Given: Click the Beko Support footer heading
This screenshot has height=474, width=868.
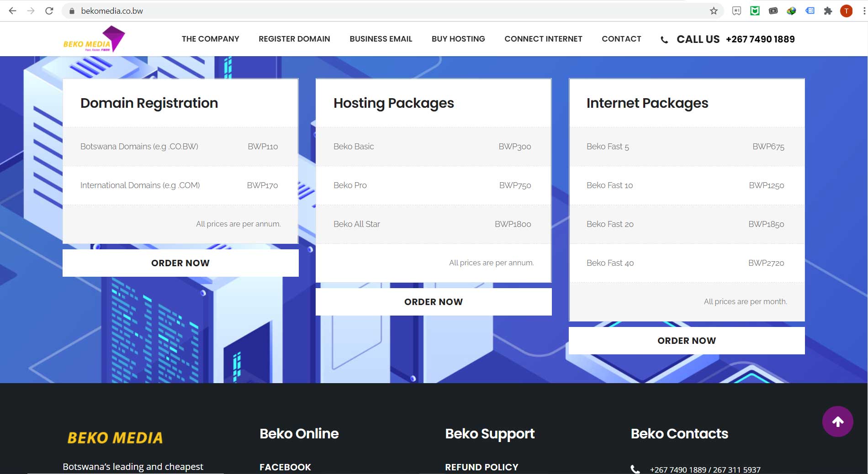Looking at the screenshot, I should [490, 433].
